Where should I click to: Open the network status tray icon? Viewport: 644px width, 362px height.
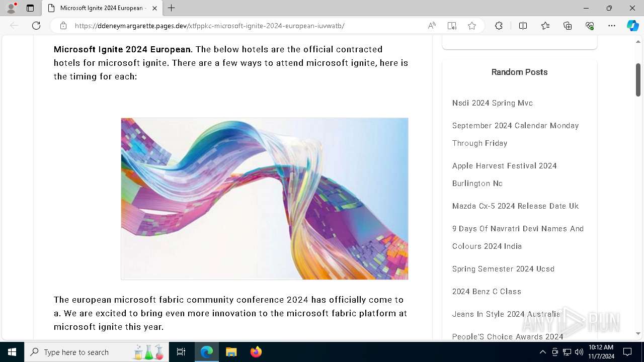[567, 352]
